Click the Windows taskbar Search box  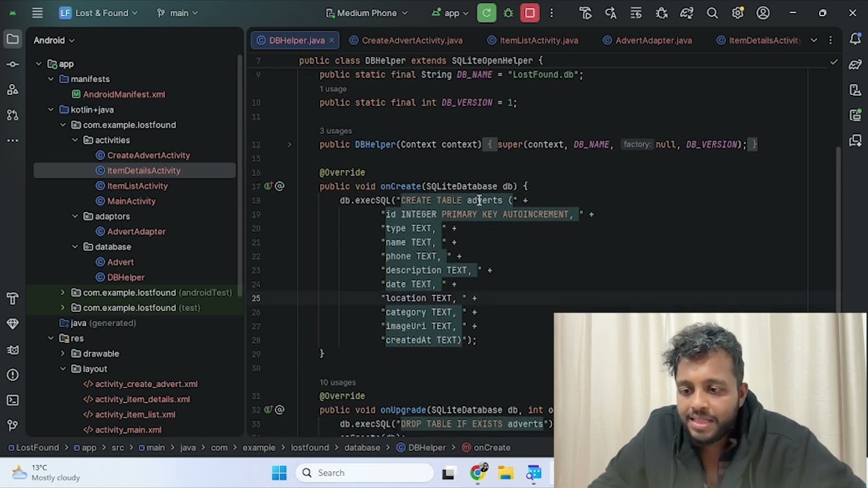point(366,472)
